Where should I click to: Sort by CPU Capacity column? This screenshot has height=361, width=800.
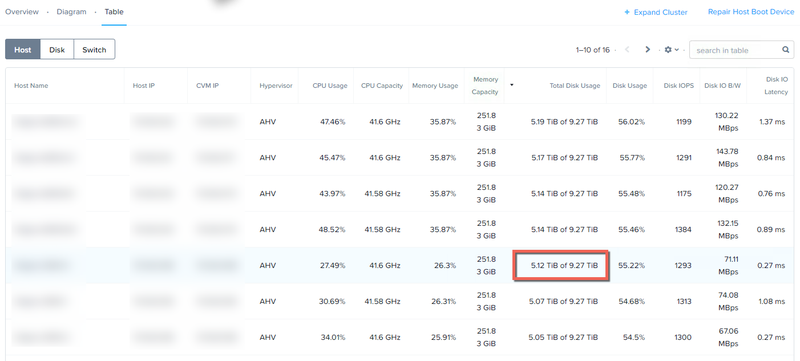[x=382, y=86]
